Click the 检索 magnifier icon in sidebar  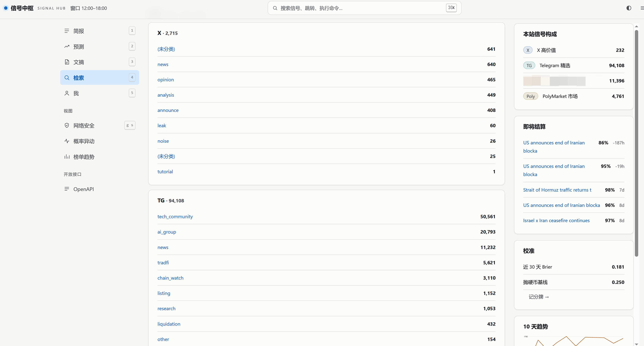tap(67, 78)
